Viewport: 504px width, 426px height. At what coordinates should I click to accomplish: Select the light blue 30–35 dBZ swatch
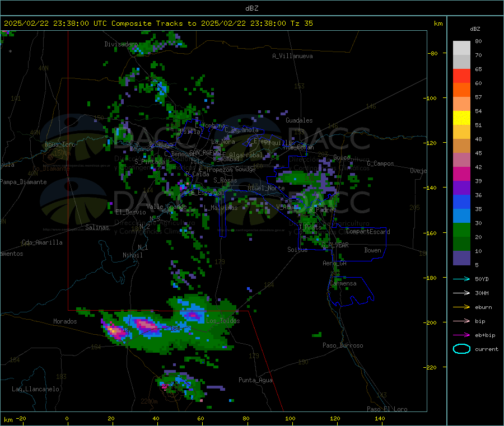pyautogui.click(x=461, y=216)
